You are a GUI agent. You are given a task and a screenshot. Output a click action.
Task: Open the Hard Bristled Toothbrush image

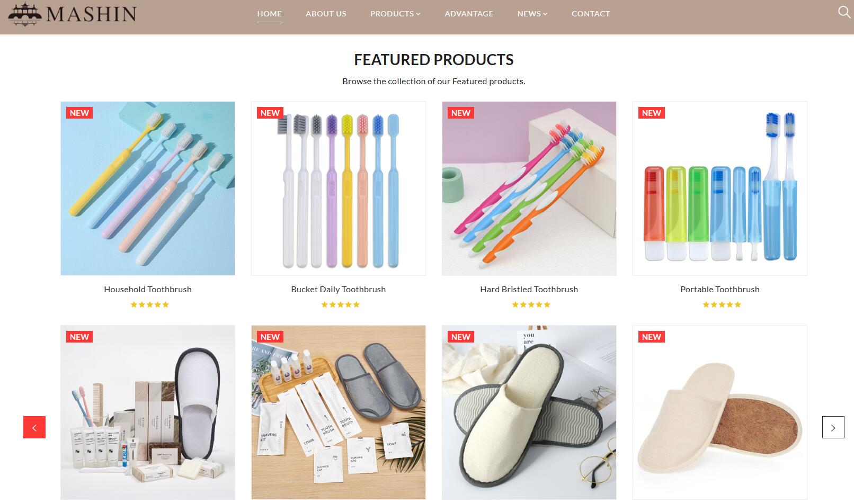click(529, 188)
